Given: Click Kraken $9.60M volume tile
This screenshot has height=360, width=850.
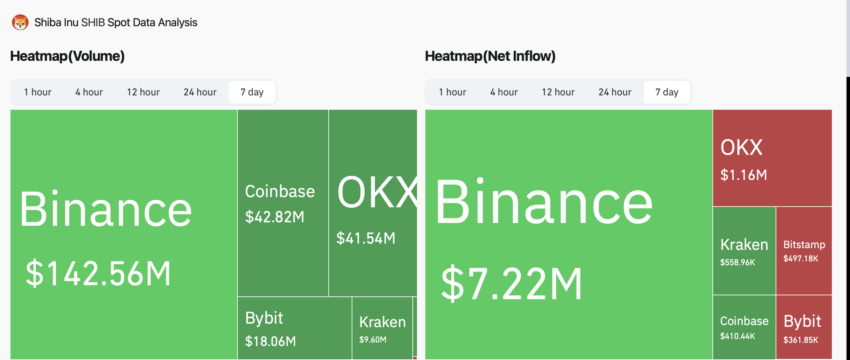Looking at the screenshot, I should (382, 328).
